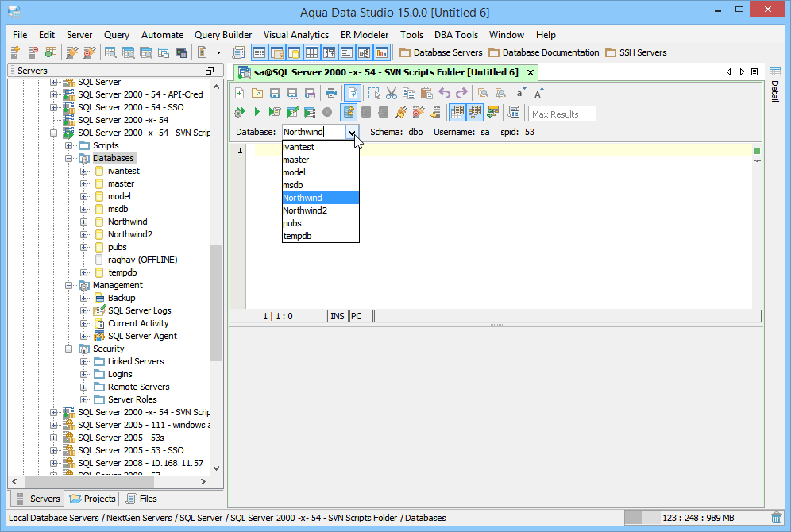
Task: Click the Save As icon in editor toolbar
Action: coord(292,93)
